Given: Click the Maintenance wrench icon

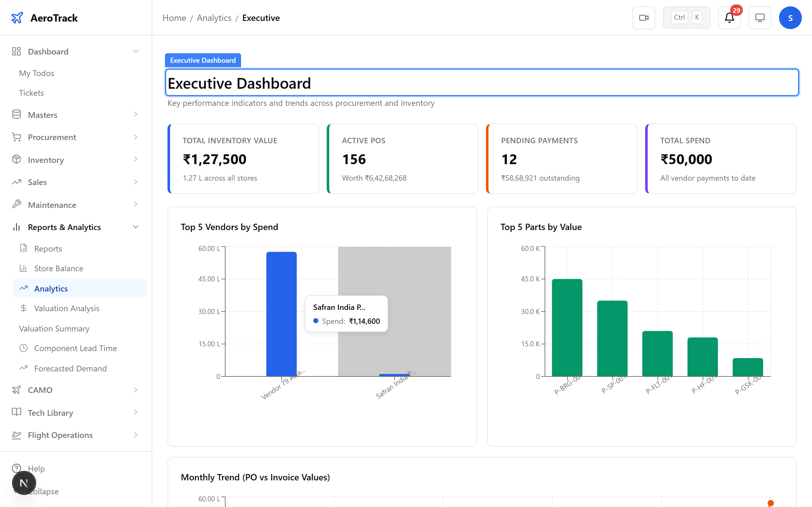Looking at the screenshot, I should tap(17, 205).
